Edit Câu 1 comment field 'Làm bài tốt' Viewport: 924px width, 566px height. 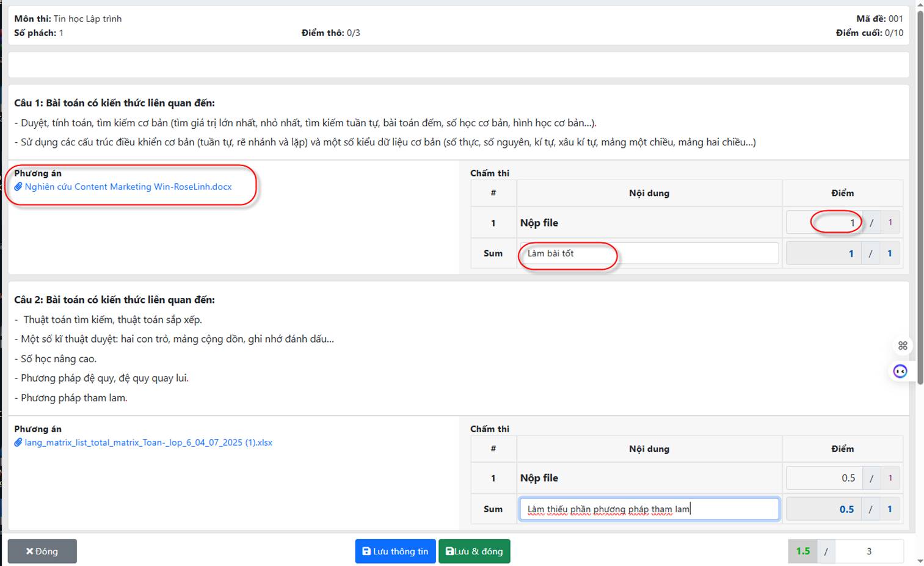[x=649, y=253]
